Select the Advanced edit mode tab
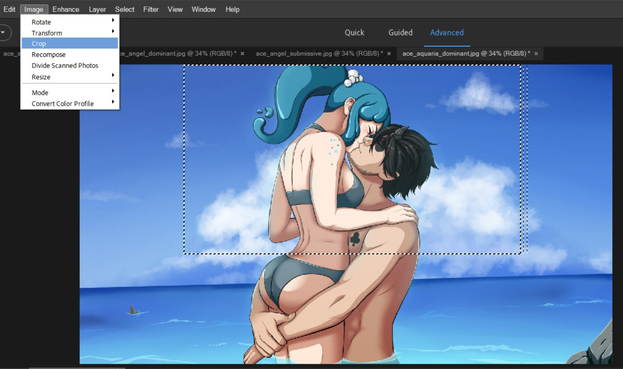 tap(447, 33)
